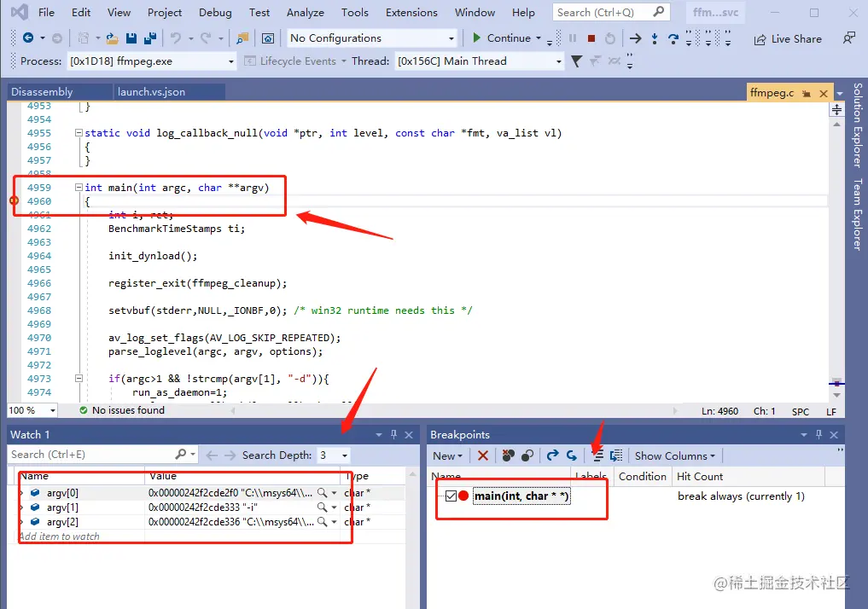Delete breakpoint with the red X icon
This screenshot has height=609, width=868.
point(483,455)
